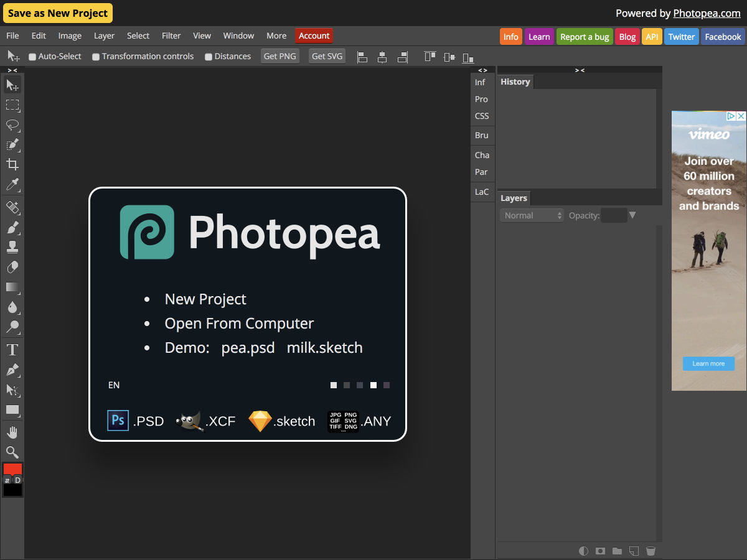Screen dimensions: 747x560
Task: Click the red foreground color swatch
Action: (12, 469)
